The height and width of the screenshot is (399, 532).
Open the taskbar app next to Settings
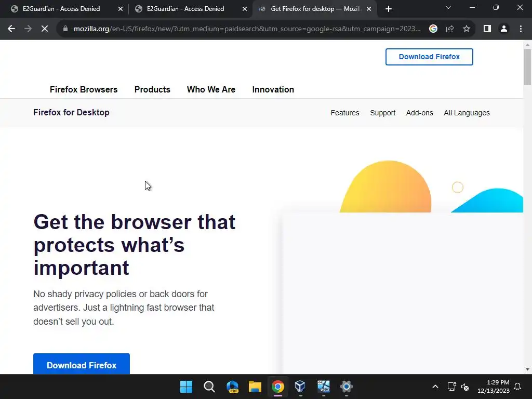click(323, 387)
